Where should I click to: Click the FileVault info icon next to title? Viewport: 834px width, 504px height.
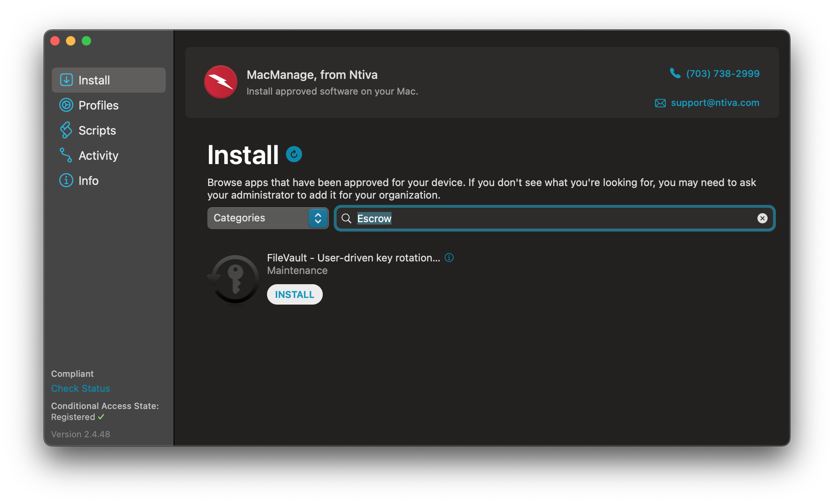tap(449, 257)
